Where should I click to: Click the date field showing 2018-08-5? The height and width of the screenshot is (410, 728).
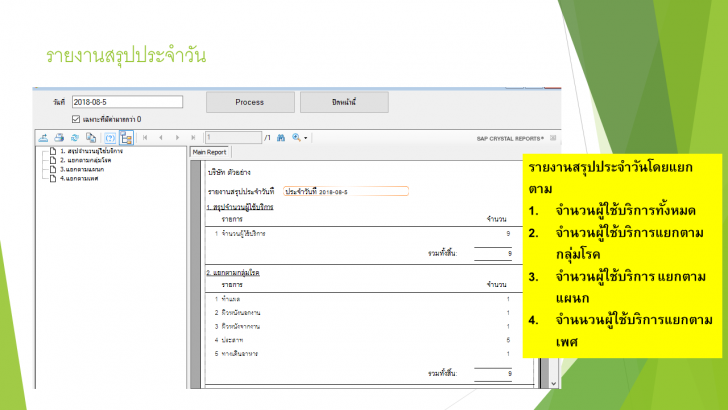coord(127,102)
